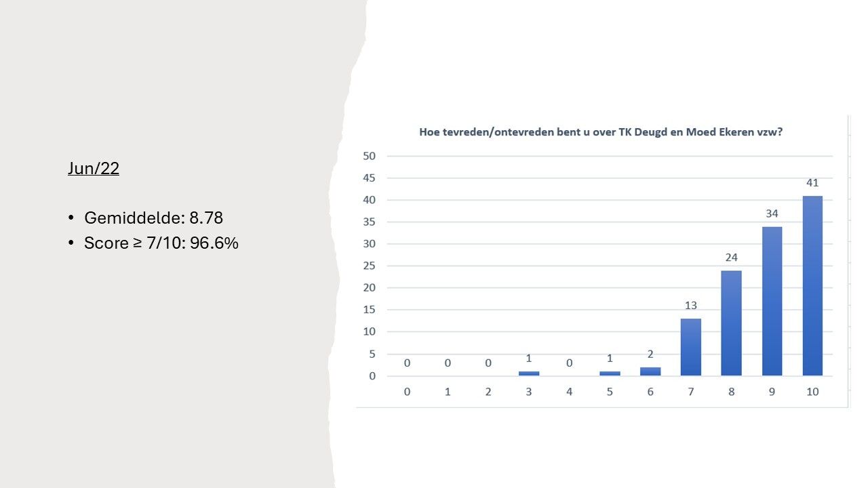Viewport: 868px width, 488px height.
Task: Click the tallest bar for score 10
Action: click(812, 285)
